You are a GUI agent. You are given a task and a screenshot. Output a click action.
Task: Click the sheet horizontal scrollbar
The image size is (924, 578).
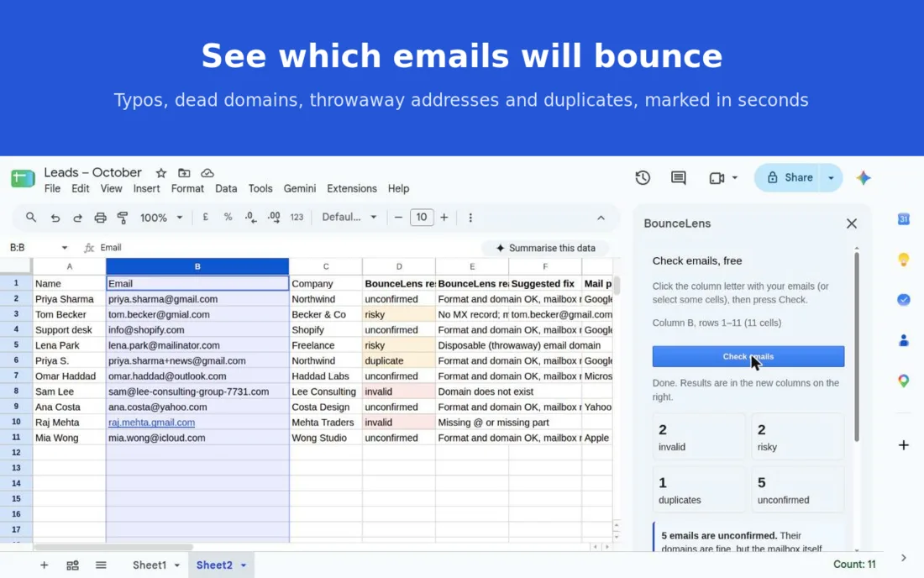(113, 547)
